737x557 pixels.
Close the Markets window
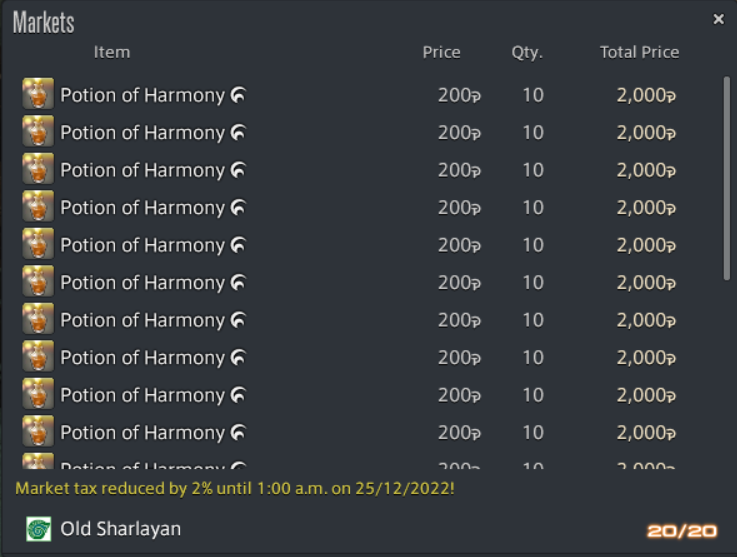[x=718, y=19]
